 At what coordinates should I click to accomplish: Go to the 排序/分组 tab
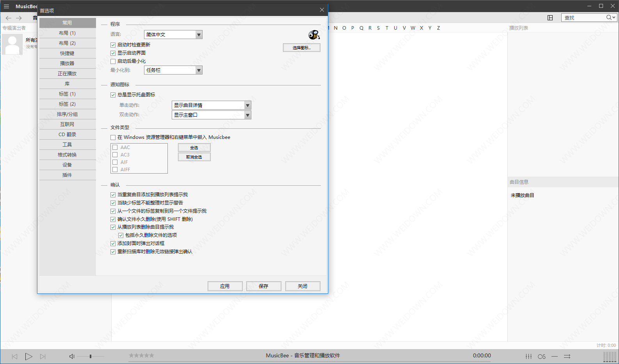(x=68, y=114)
